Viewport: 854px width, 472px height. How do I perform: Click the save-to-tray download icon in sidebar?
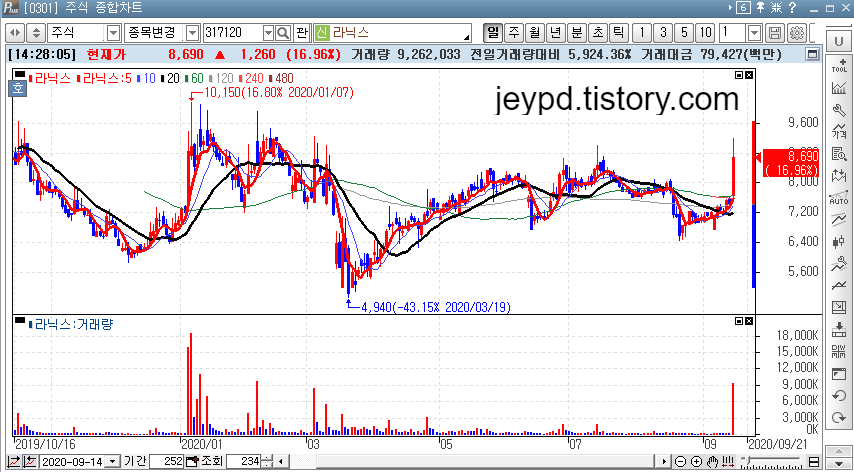tap(839, 330)
